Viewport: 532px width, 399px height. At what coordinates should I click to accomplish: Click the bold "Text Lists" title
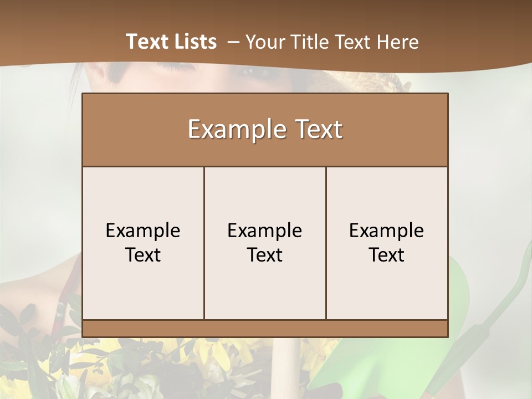171,42
